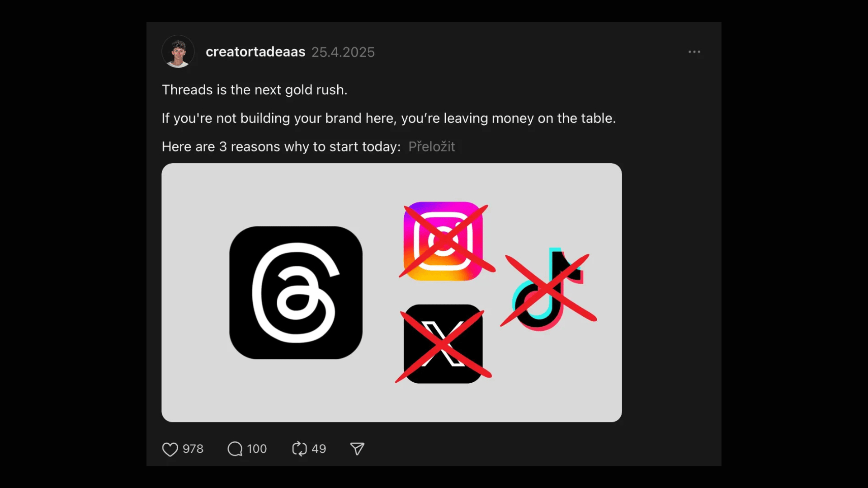Click the 25.4.2025 post date
Viewport: 868px width, 488px height.
coord(343,52)
